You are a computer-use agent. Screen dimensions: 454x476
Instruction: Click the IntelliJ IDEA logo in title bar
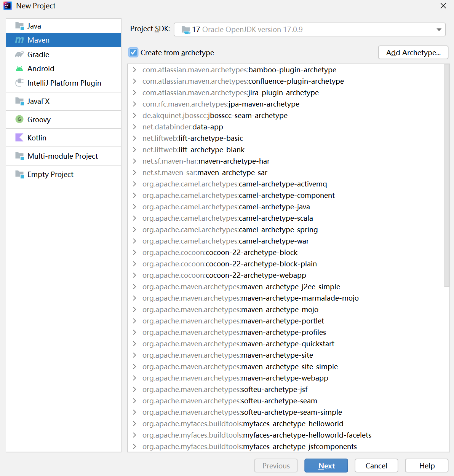[8, 6]
